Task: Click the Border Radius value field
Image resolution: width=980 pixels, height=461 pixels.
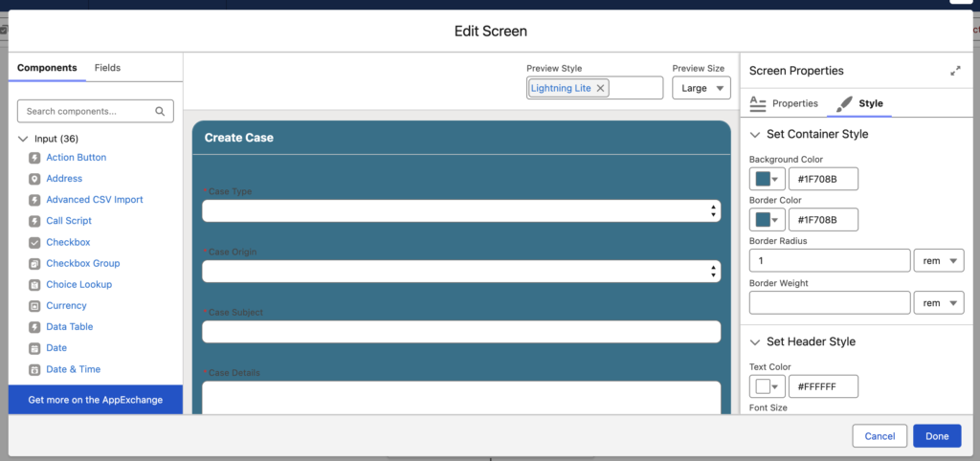Action: click(x=830, y=260)
